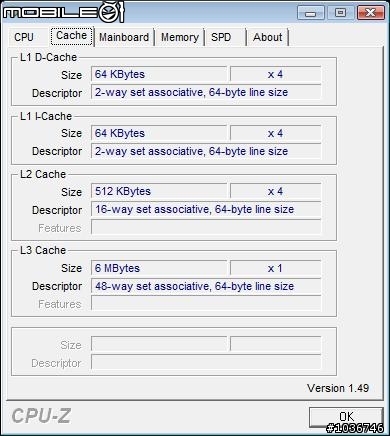Select the Cache tab
The height and width of the screenshot is (436, 390).
(x=71, y=36)
